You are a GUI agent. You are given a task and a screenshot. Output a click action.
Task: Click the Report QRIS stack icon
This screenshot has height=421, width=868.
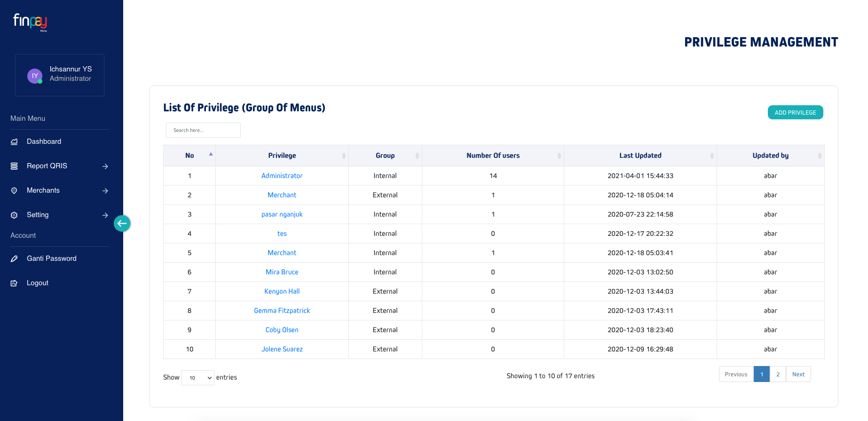(14, 166)
